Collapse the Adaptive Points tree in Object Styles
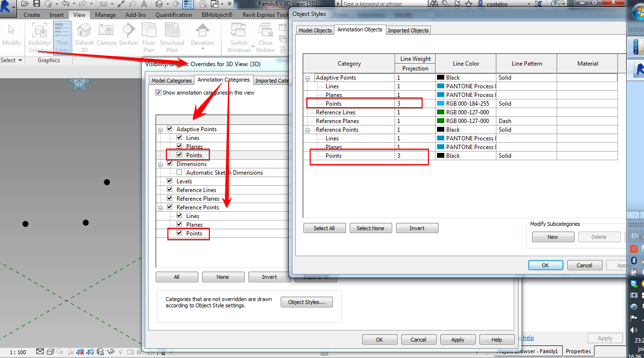This screenshot has height=358, width=644. [x=307, y=77]
